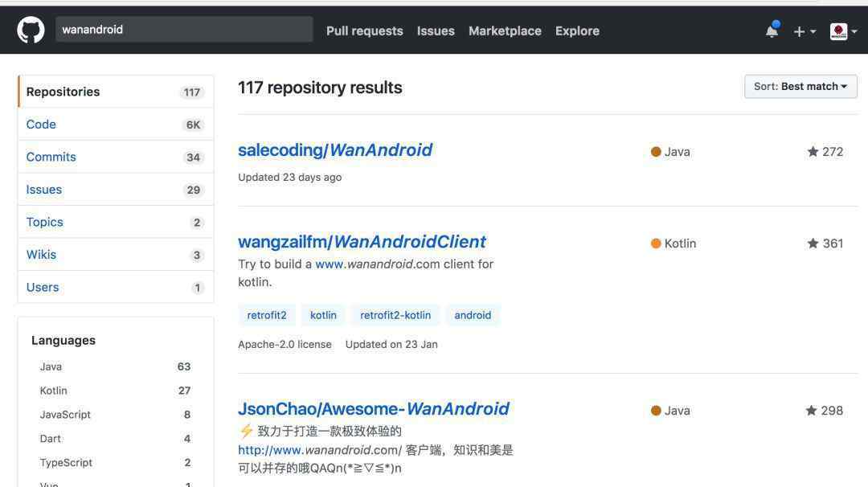Open the notifications bell
The height and width of the screenshot is (487, 868).
coord(772,30)
